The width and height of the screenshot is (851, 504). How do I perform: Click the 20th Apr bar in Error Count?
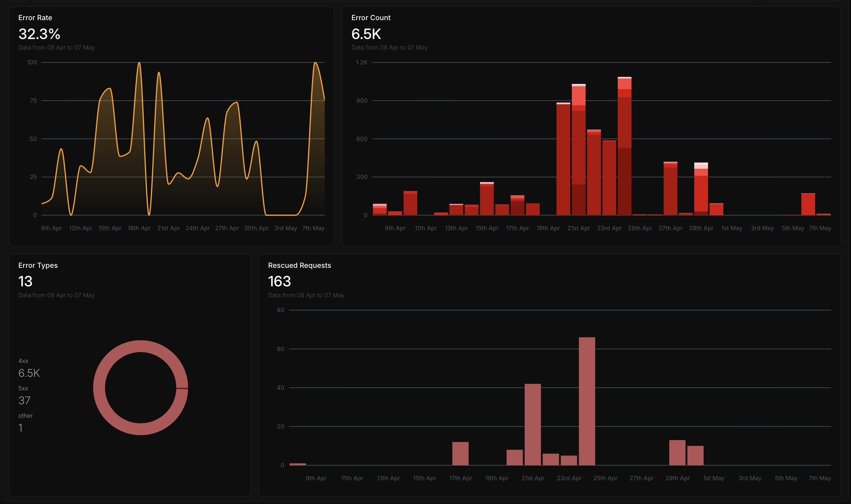coord(563,159)
